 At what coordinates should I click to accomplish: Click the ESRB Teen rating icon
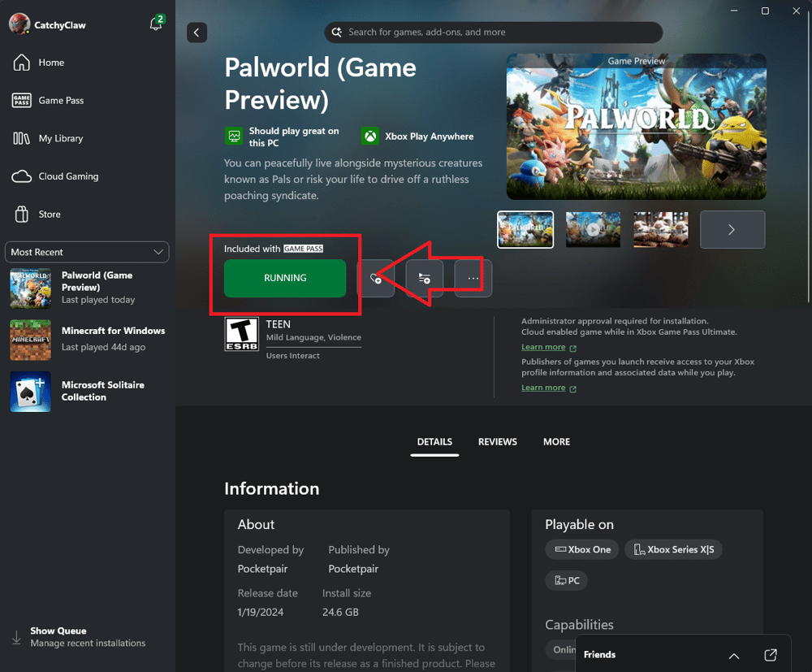(241, 334)
